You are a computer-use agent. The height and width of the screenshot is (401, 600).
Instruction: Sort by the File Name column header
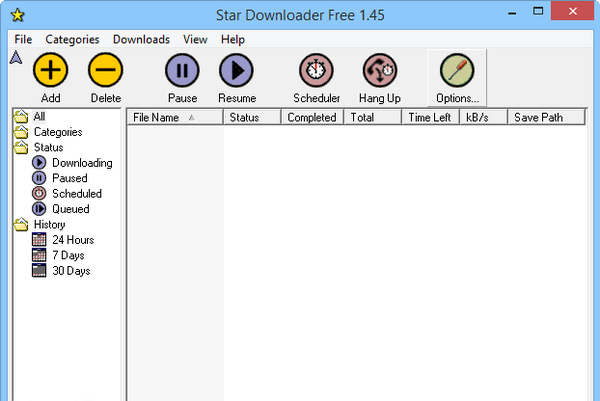[x=175, y=117]
